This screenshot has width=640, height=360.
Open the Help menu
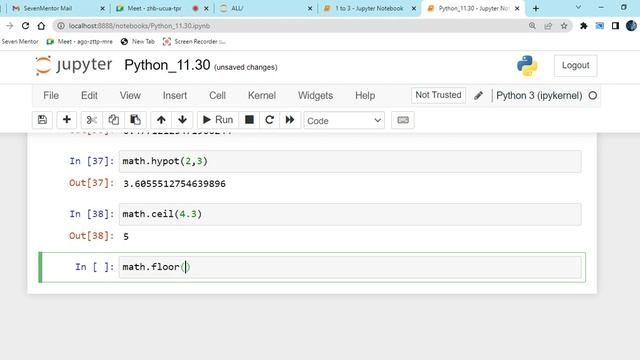point(365,96)
